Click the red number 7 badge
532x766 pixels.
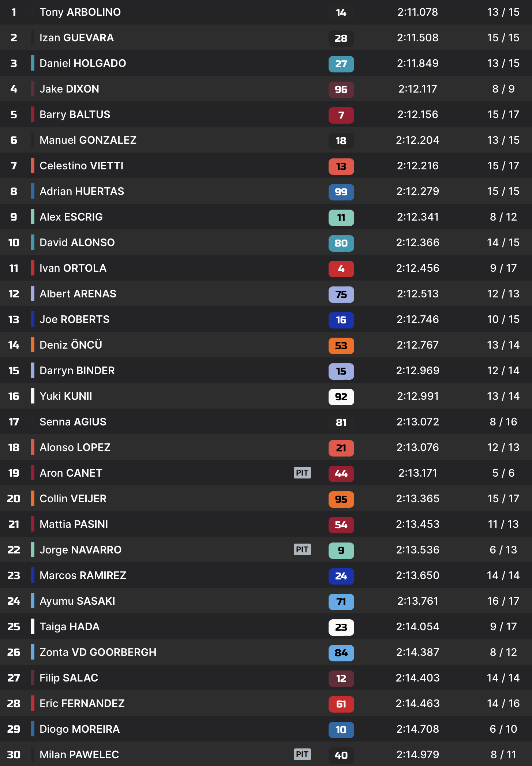(x=341, y=115)
